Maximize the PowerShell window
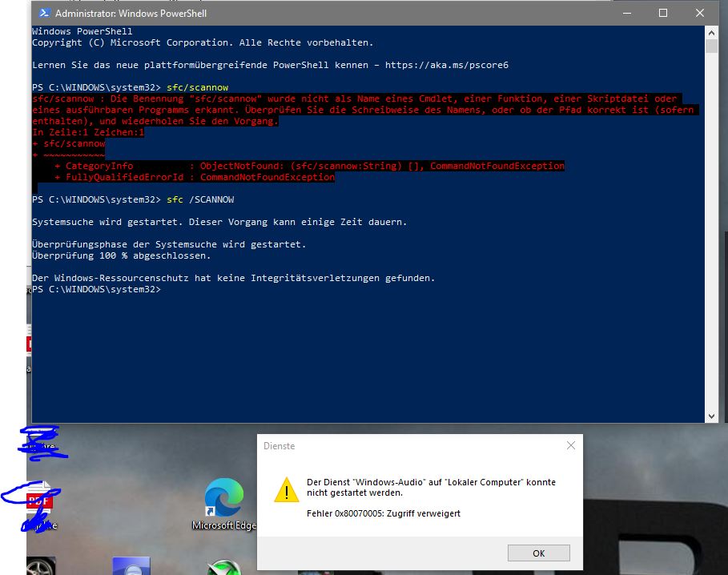Screen dimensions: 728x575 coord(663,13)
